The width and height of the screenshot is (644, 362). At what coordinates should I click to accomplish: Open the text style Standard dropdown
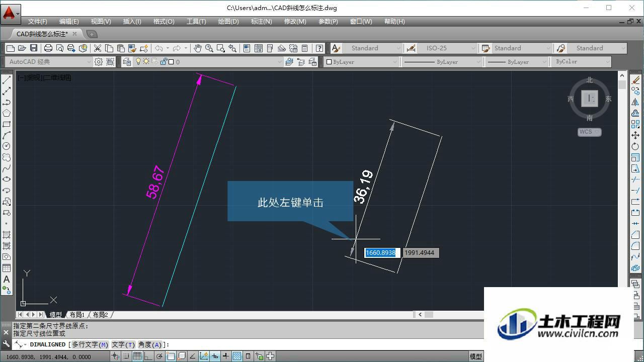[372, 48]
